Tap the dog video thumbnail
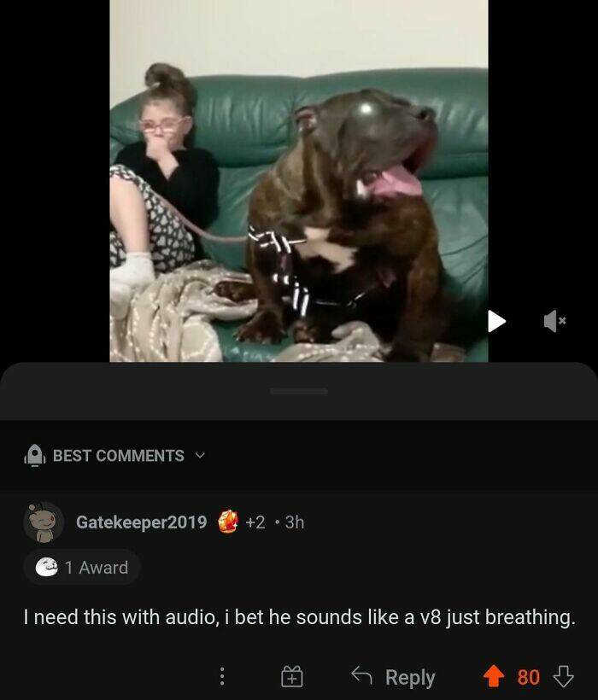The image size is (598, 700). [x=299, y=181]
